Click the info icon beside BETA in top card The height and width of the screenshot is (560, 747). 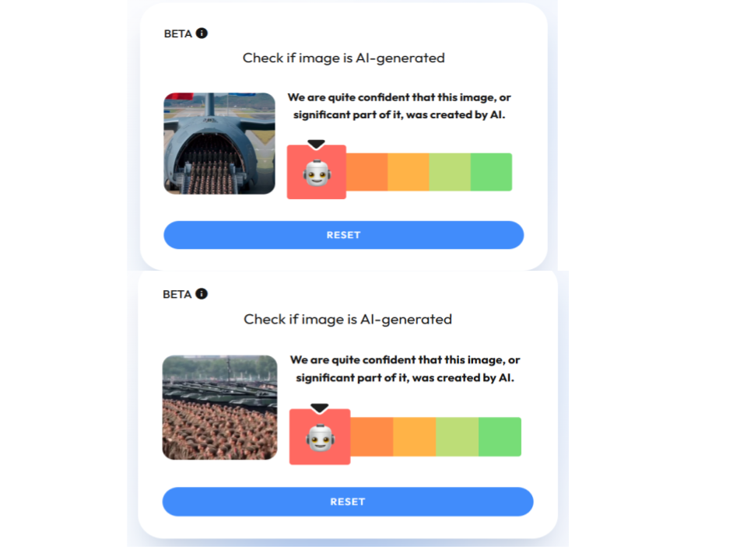(x=202, y=33)
